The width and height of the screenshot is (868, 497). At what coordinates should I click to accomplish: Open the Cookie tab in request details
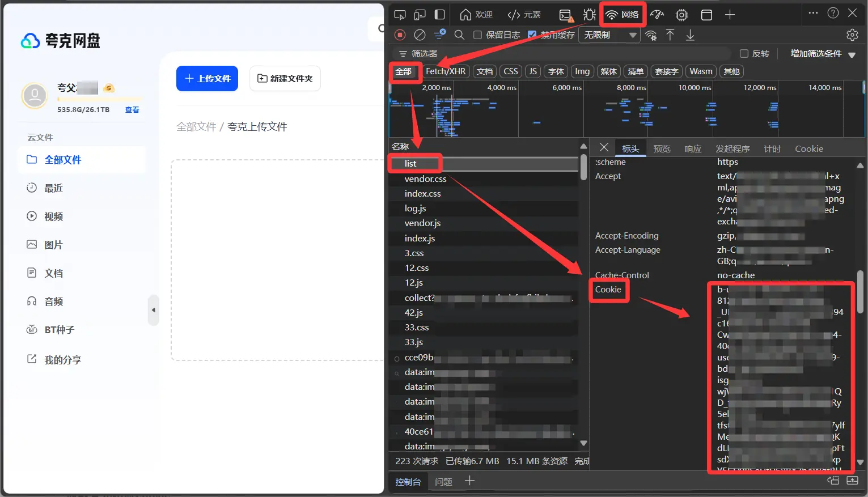tap(808, 149)
